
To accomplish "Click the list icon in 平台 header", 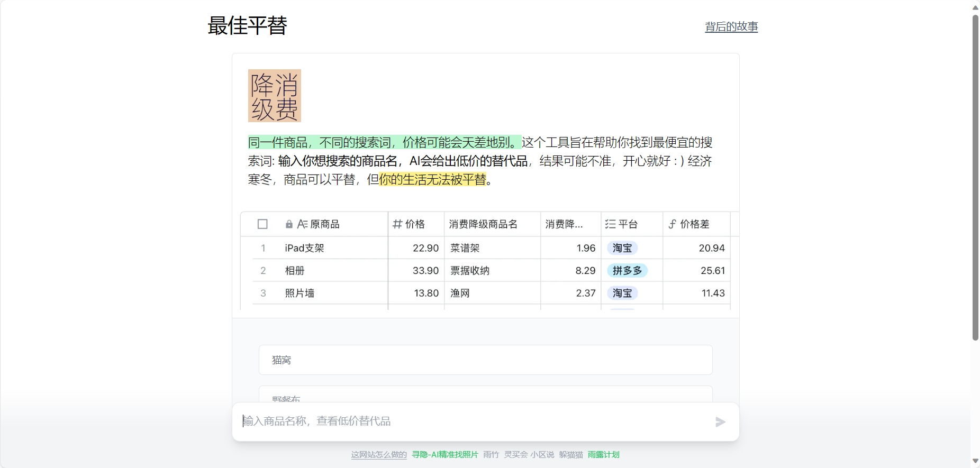I will (610, 224).
